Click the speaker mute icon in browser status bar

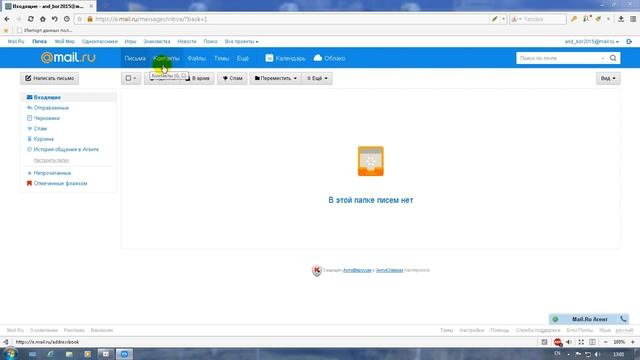click(569, 342)
